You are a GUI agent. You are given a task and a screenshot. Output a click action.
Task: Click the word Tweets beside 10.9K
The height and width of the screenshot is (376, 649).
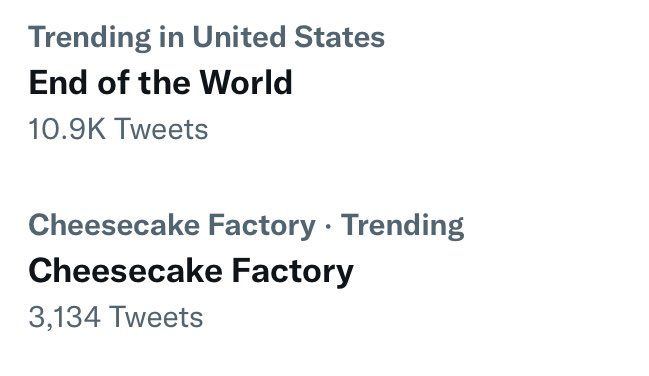(161, 129)
